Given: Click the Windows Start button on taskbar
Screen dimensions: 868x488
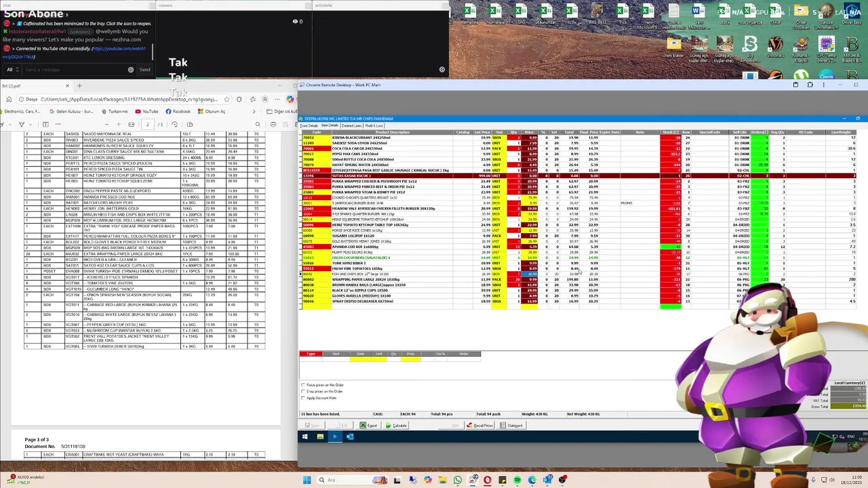Looking at the screenshot, I should pyautogui.click(x=307, y=480).
